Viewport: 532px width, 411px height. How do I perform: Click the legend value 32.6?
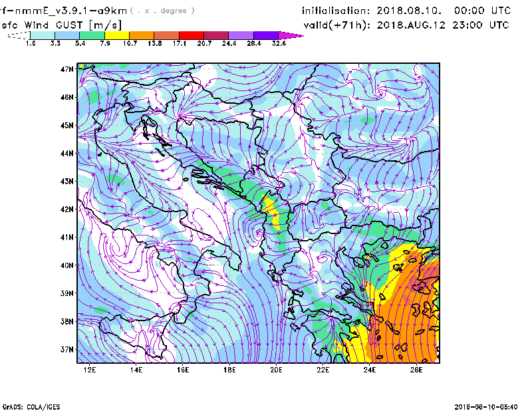279,43
